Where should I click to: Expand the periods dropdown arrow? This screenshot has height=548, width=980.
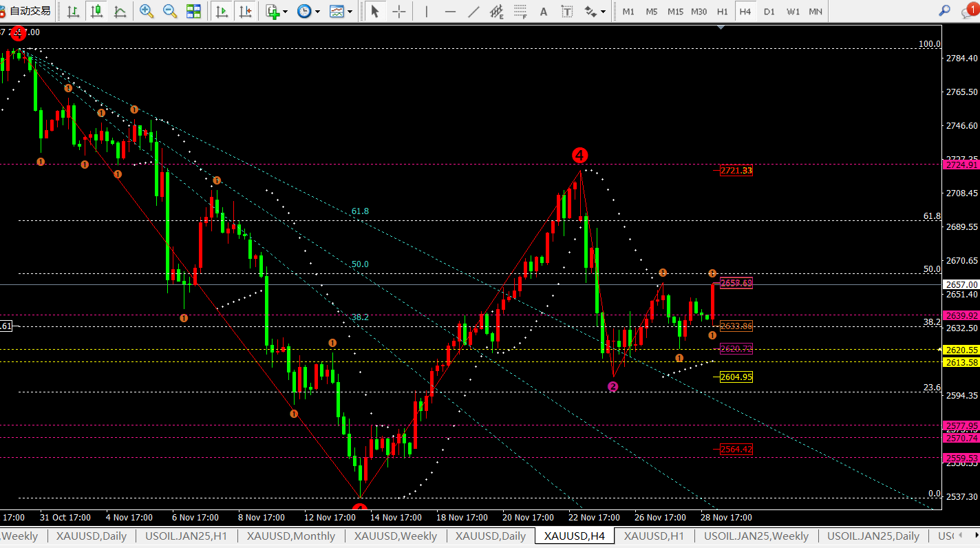pos(317,11)
